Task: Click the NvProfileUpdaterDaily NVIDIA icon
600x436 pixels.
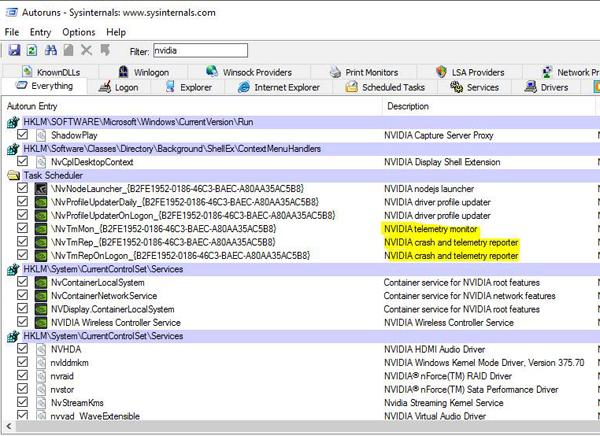Action: click(41, 202)
